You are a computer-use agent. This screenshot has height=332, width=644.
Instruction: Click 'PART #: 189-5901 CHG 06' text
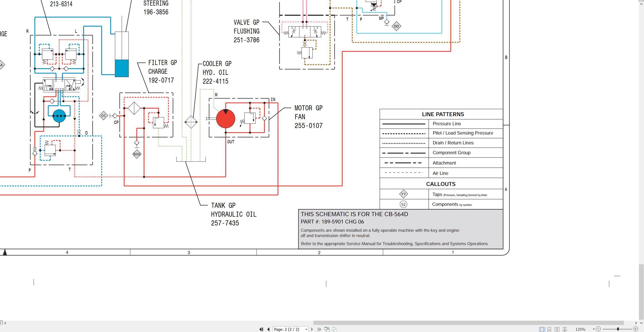pos(332,222)
